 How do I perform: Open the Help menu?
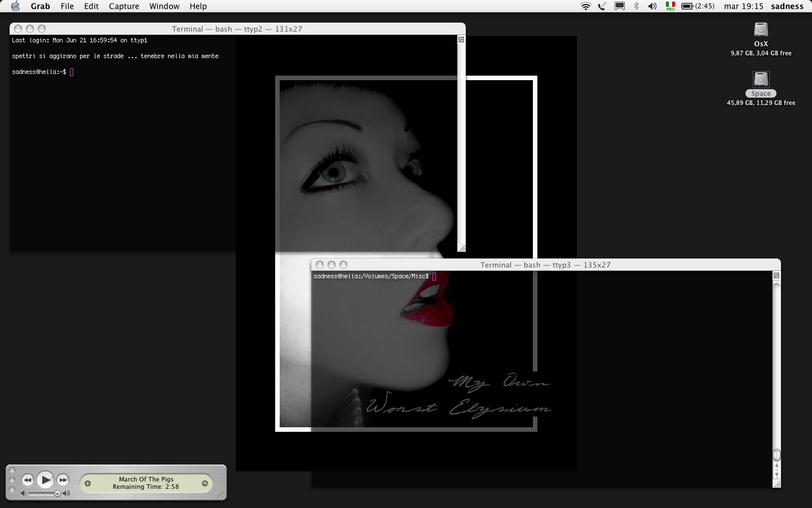(x=198, y=6)
